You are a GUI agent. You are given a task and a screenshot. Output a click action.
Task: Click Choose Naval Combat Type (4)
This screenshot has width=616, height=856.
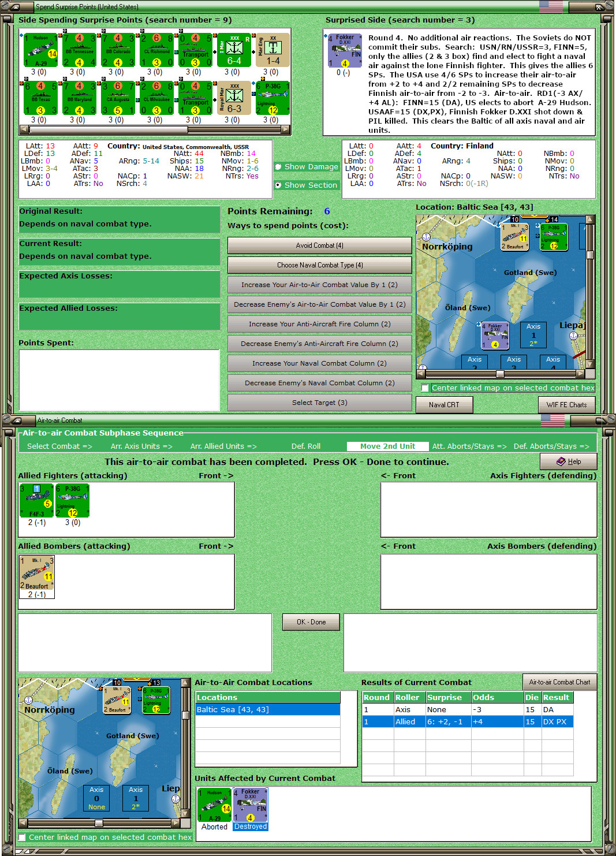point(320,265)
